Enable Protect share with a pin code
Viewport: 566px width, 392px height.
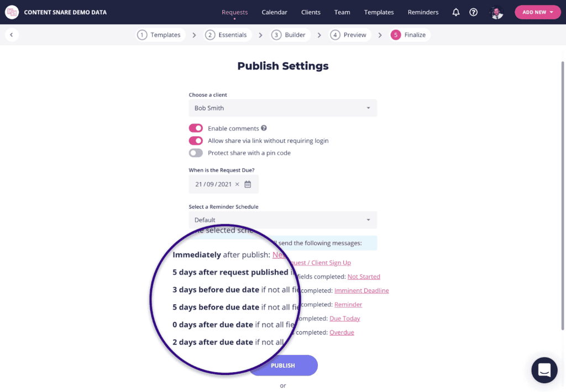[196, 153]
